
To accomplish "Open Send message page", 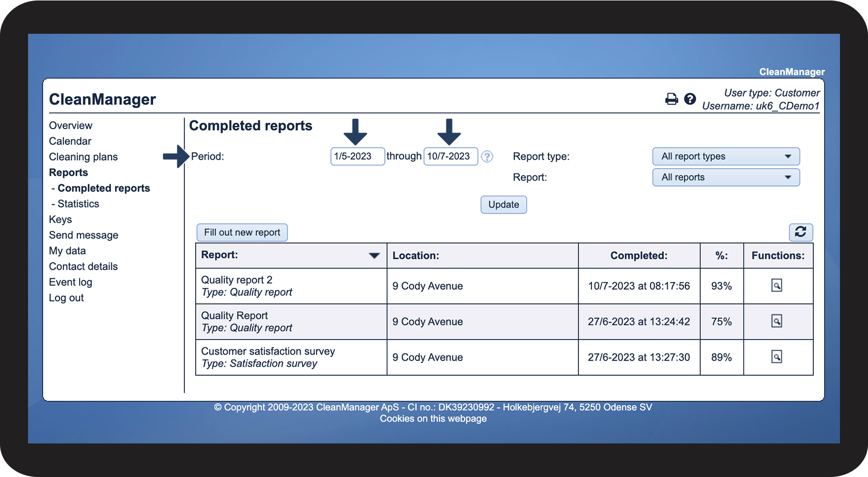I will [84, 235].
